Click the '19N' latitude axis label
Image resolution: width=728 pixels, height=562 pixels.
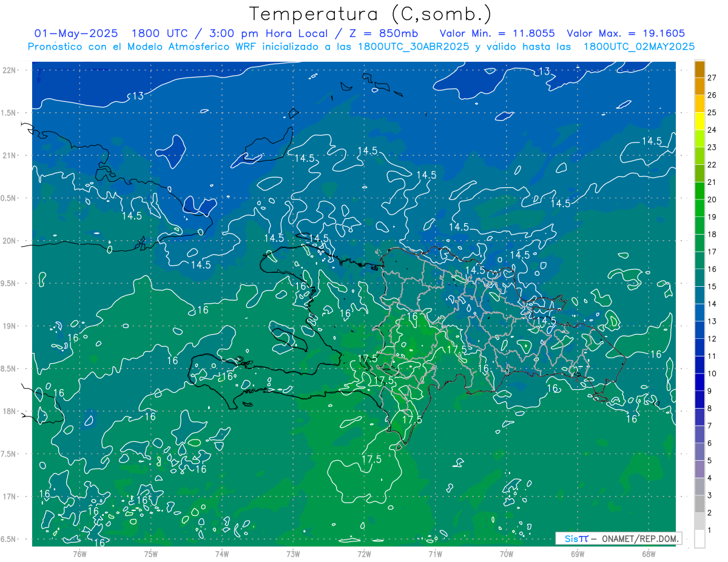coord(10,326)
